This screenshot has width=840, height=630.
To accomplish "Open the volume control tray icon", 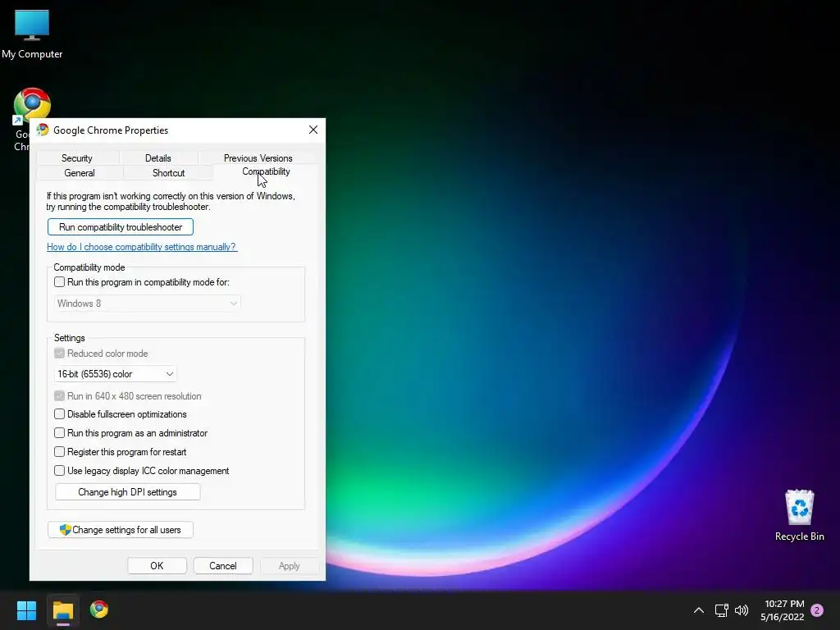I will coord(742,610).
